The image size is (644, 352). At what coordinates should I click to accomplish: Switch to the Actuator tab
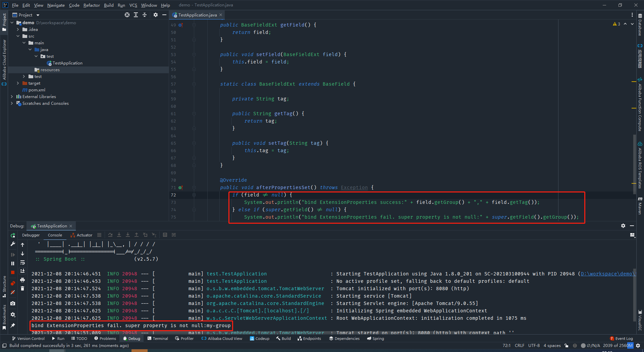82,235
